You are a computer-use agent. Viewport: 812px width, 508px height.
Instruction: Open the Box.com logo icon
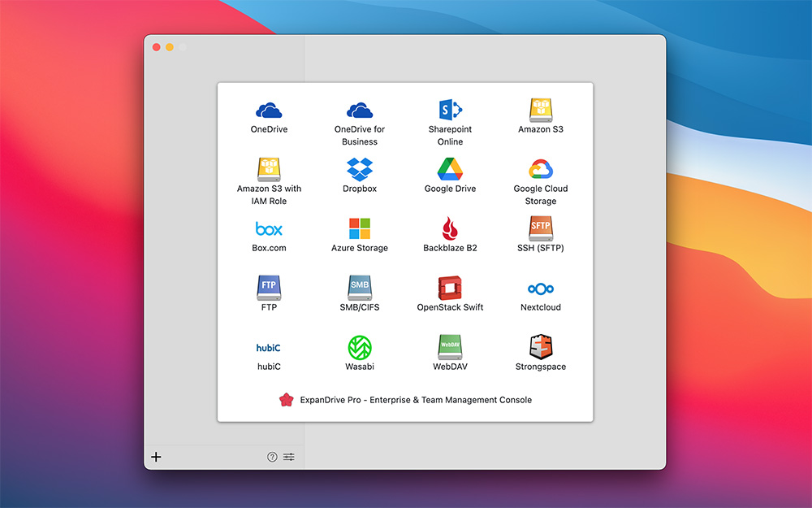point(269,228)
